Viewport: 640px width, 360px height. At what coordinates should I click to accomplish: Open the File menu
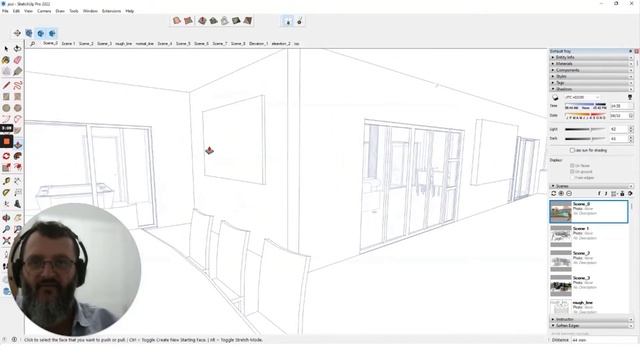[5, 11]
